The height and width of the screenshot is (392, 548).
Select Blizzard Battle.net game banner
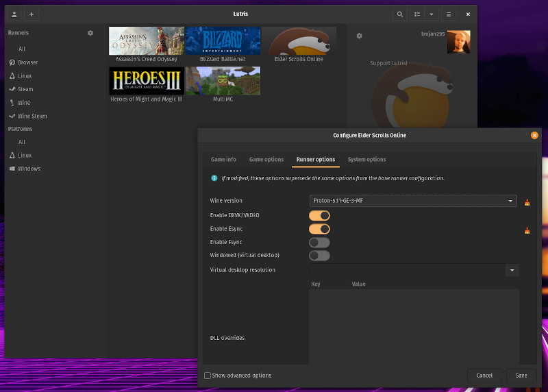(x=223, y=41)
